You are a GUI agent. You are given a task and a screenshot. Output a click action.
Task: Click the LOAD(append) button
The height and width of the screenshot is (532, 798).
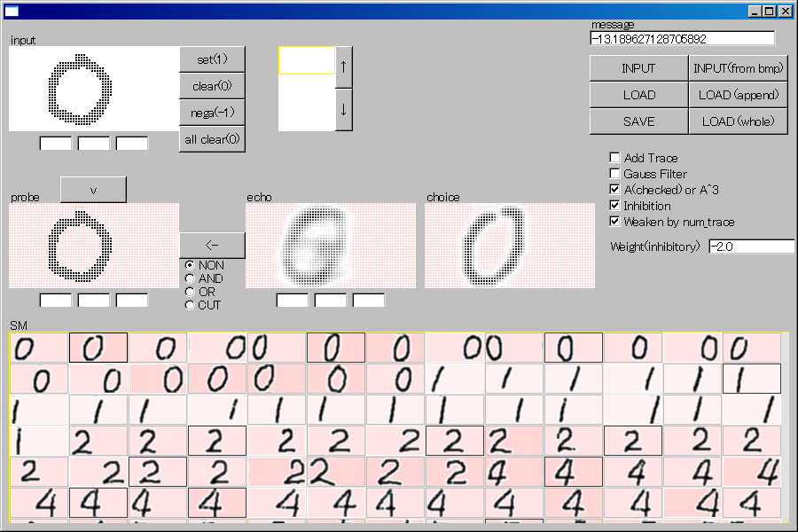pyautogui.click(x=738, y=95)
